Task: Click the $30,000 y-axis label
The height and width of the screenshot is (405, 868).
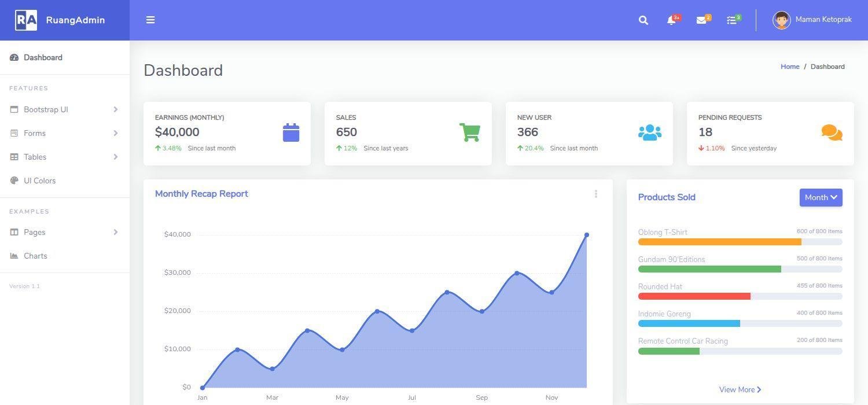Action: [177, 273]
